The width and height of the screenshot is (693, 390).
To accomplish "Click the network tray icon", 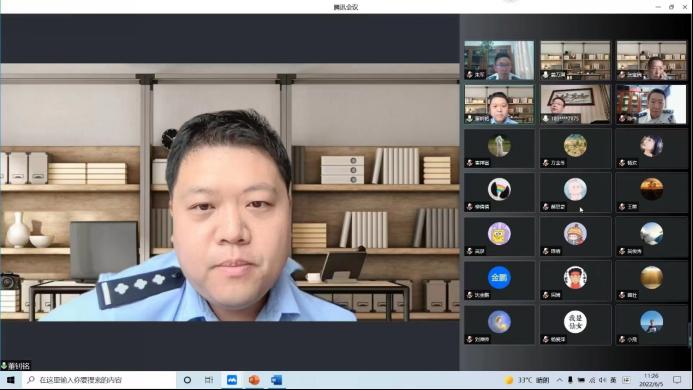I will 592,380.
